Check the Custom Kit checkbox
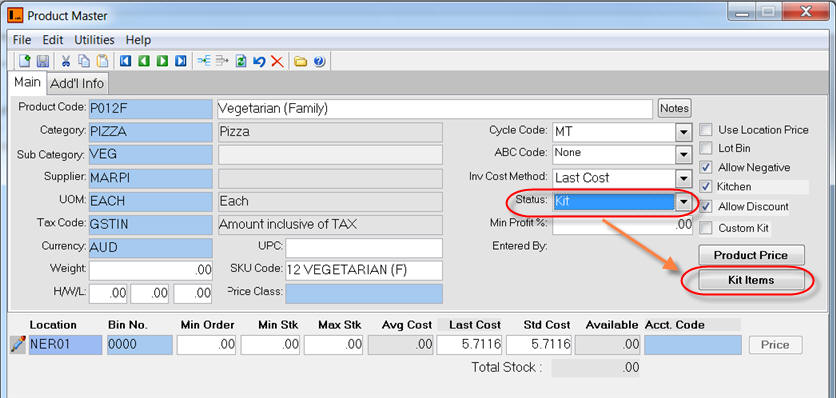836x398 pixels. click(706, 228)
